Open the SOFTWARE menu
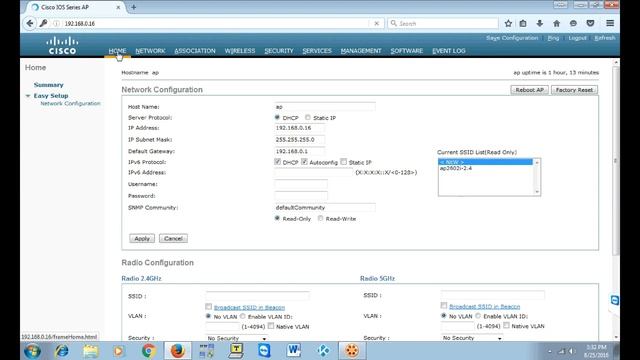 [x=407, y=51]
